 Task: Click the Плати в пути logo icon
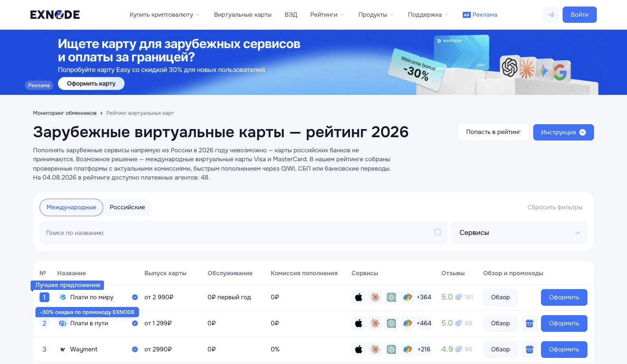[x=63, y=323]
